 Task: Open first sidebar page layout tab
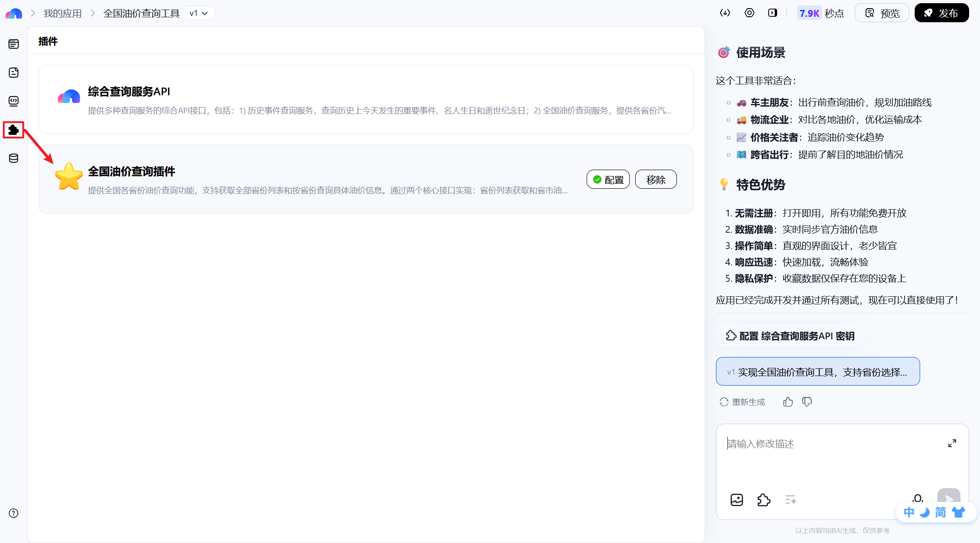click(x=14, y=44)
